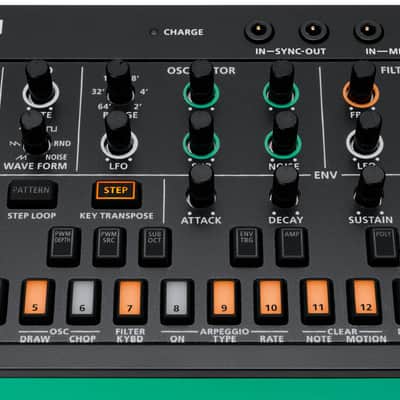The image size is (400, 400).
Task: Click the oscillator RANGE knob
Action: tap(119, 82)
